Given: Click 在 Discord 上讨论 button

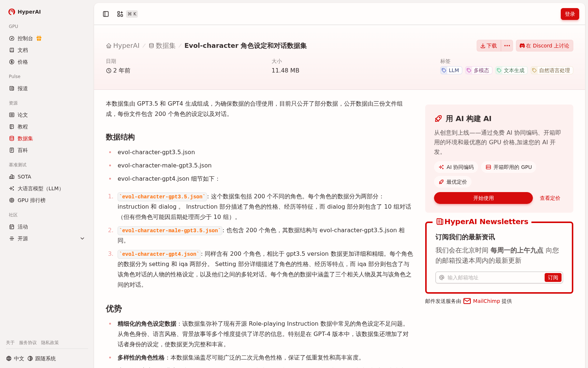Looking at the screenshot, I should (545, 46).
